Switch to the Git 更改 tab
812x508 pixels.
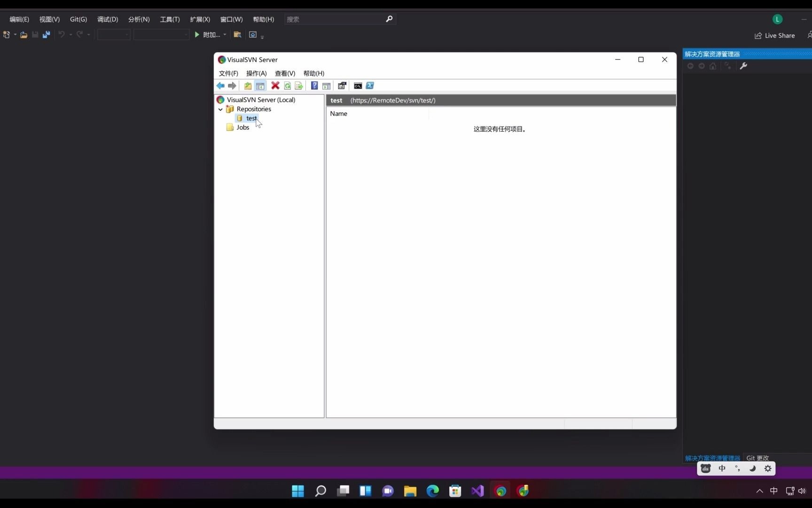757,458
